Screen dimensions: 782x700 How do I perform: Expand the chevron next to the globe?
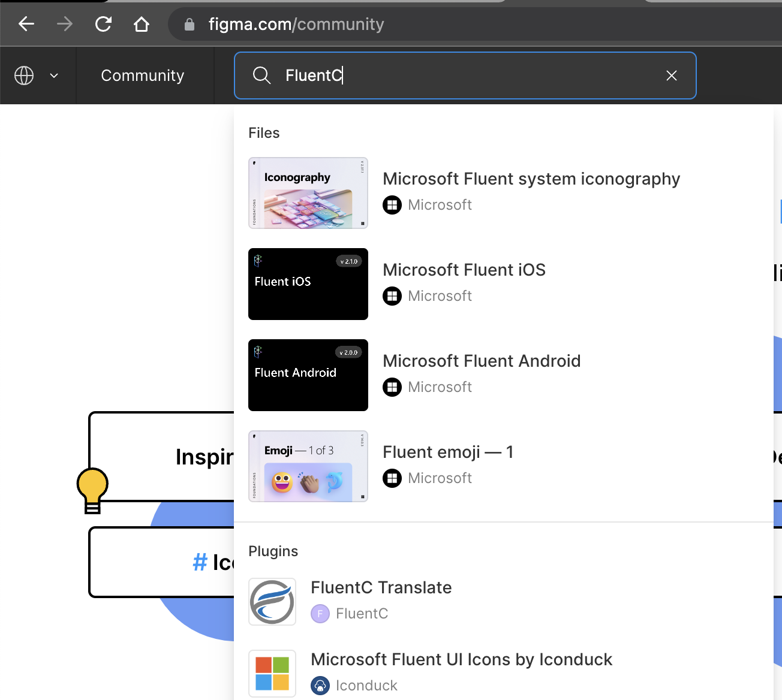54,76
